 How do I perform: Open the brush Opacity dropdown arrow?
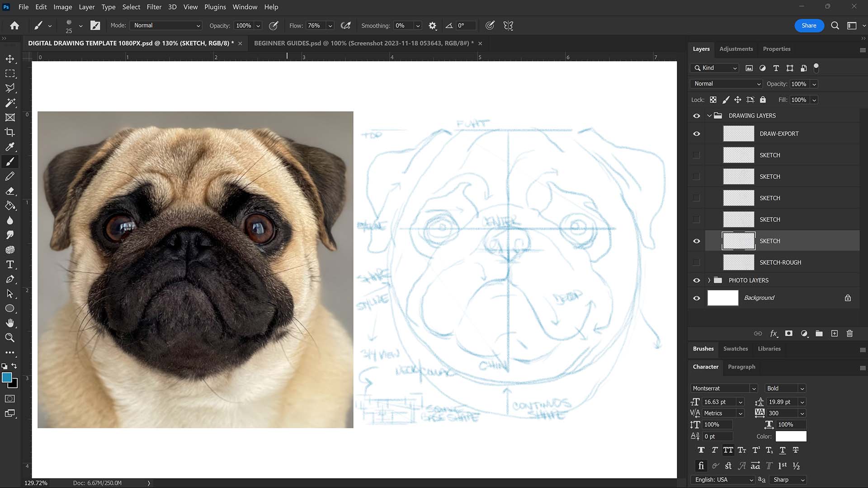[258, 26]
